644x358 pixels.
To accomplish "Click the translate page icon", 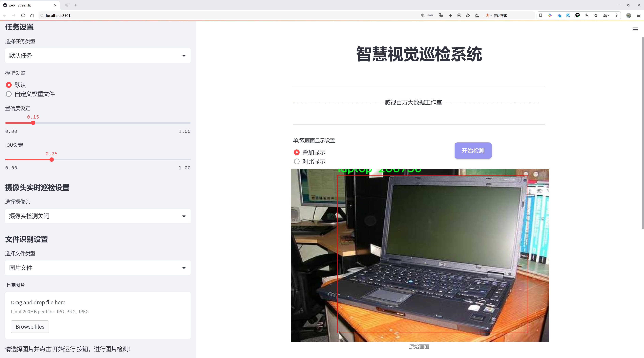I will pos(441,16).
